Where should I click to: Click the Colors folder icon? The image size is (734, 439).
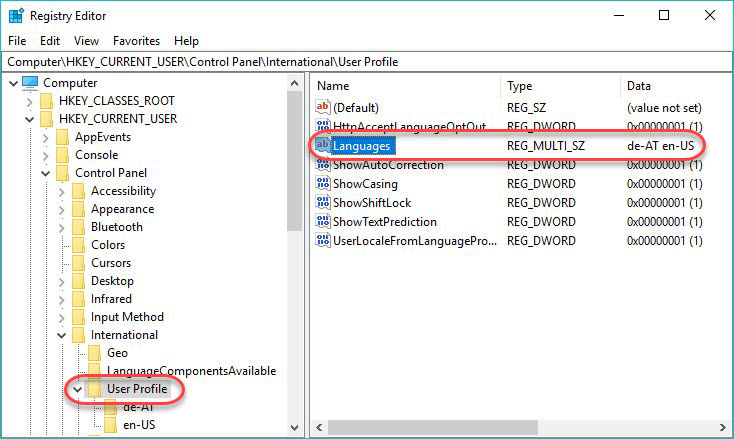79,245
